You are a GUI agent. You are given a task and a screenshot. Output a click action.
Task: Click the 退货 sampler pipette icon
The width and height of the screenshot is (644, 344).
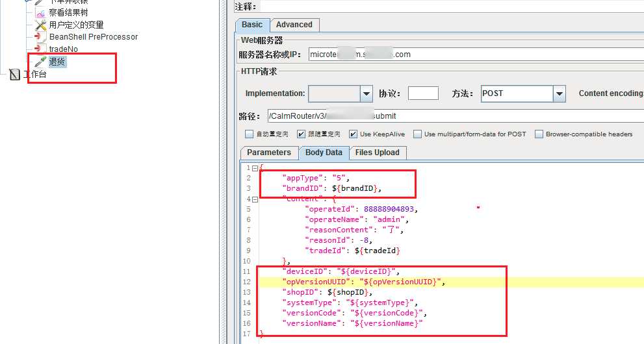[x=40, y=62]
